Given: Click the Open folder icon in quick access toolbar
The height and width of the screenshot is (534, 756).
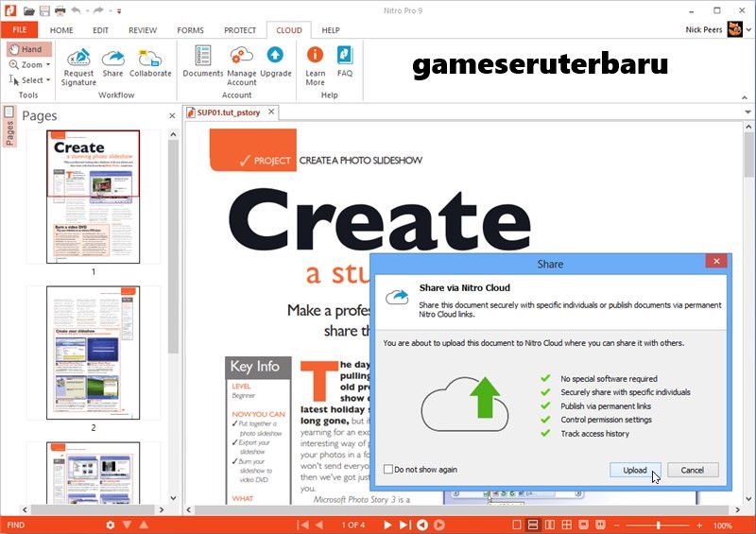Looking at the screenshot, I should pos(29,10).
